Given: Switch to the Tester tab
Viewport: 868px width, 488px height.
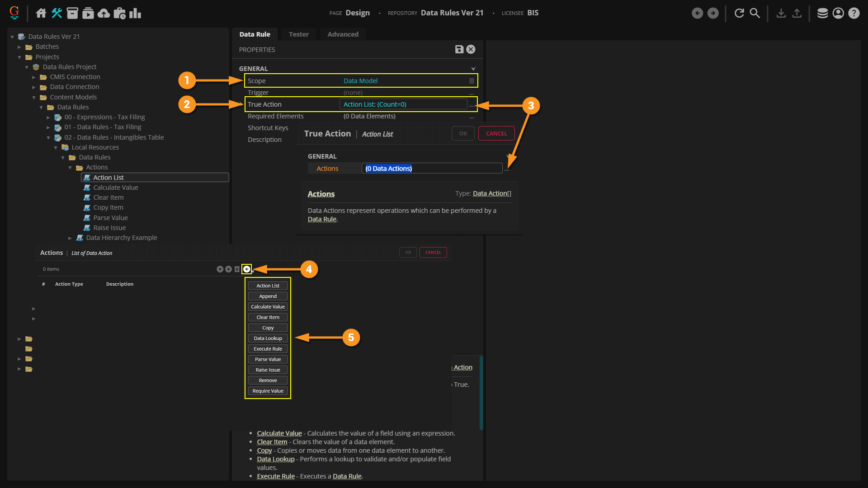Looking at the screenshot, I should tap(298, 34).
